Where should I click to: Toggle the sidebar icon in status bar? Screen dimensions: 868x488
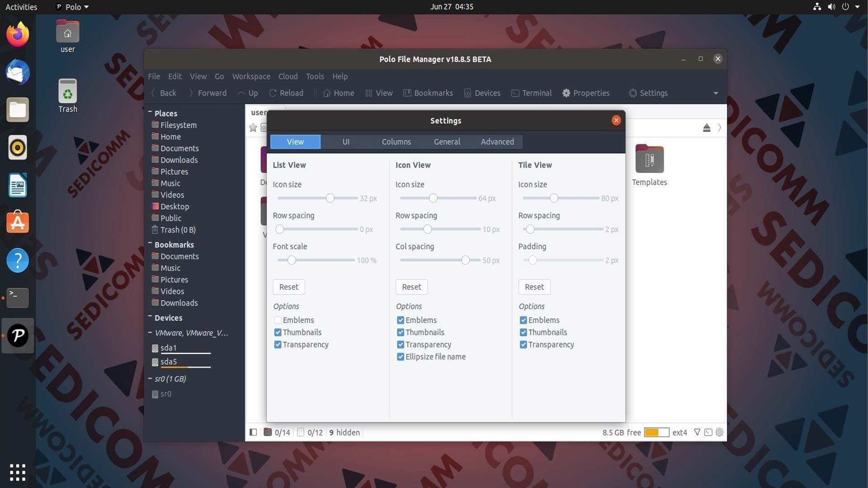pyautogui.click(x=253, y=432)
